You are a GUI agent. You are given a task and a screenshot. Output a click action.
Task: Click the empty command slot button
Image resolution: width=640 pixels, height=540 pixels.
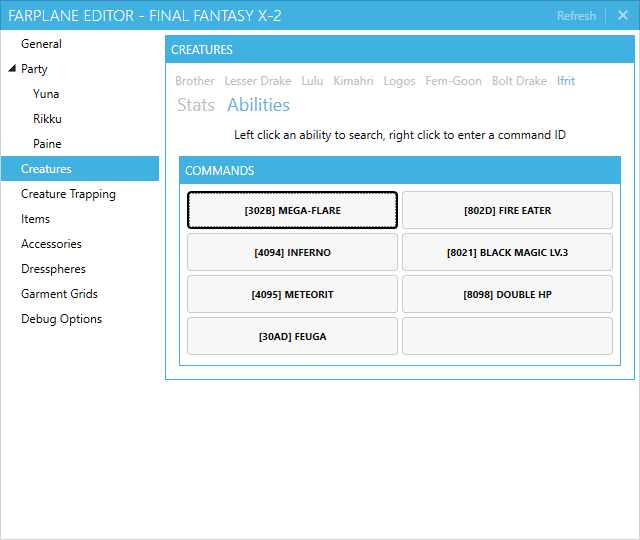coord(507,336)
